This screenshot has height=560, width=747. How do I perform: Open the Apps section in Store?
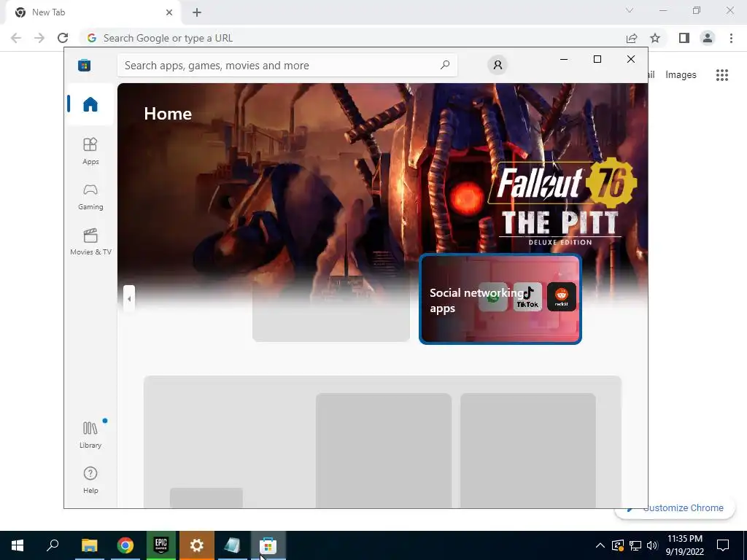point(90,151)
